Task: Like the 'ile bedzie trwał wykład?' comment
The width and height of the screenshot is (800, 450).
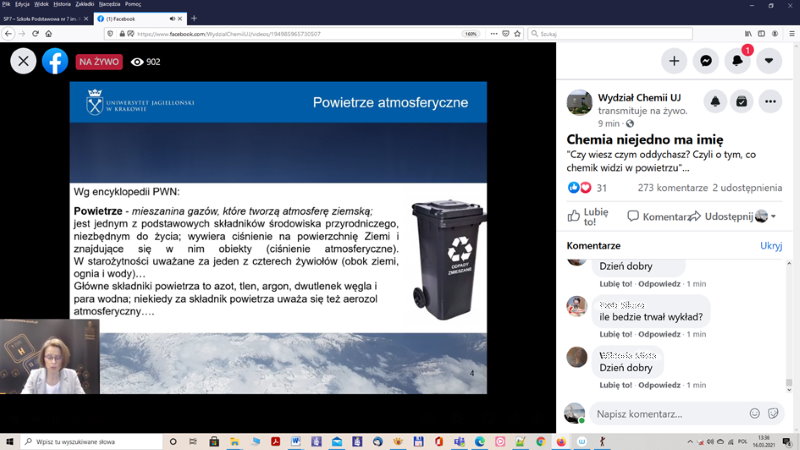Action: click(615, 334)
